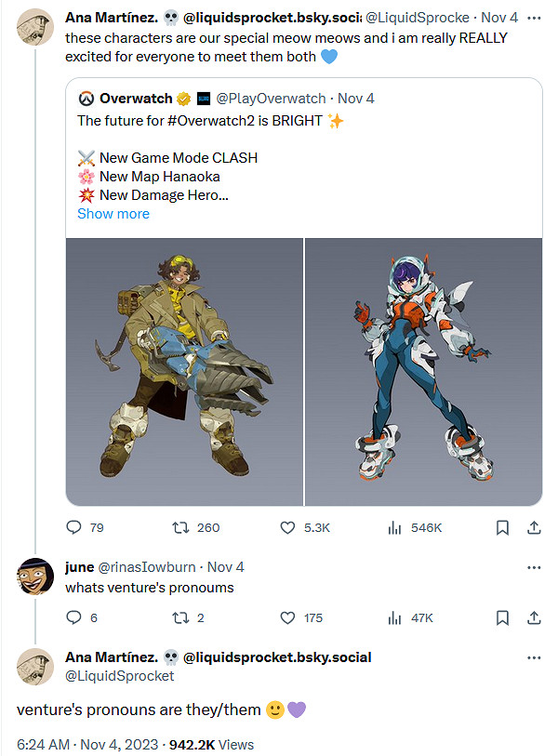558x756 pixels.
Task: Share june's tweet
Action: 534,617
